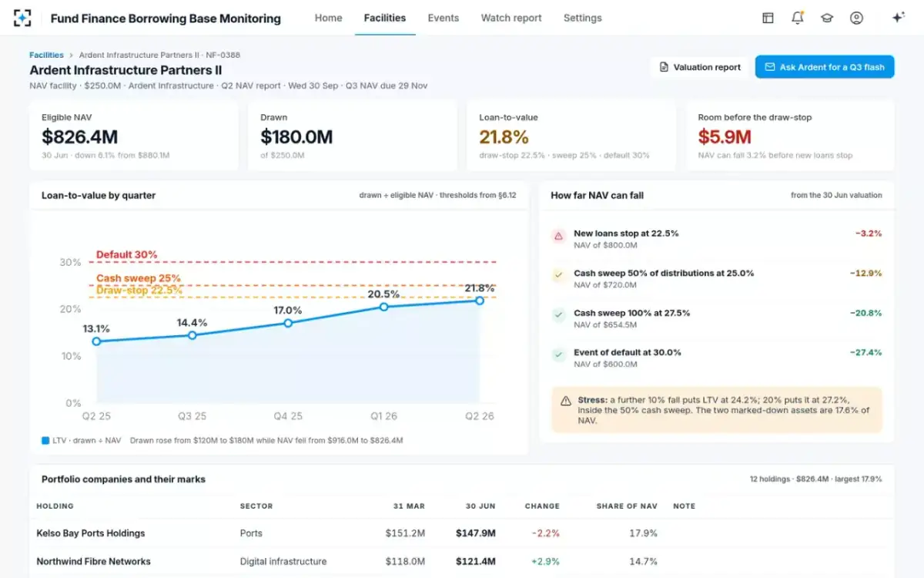Screen dimensions: 924x578
Task: Click the draw-stop room value $5.9M
Action: pos(725,137)
